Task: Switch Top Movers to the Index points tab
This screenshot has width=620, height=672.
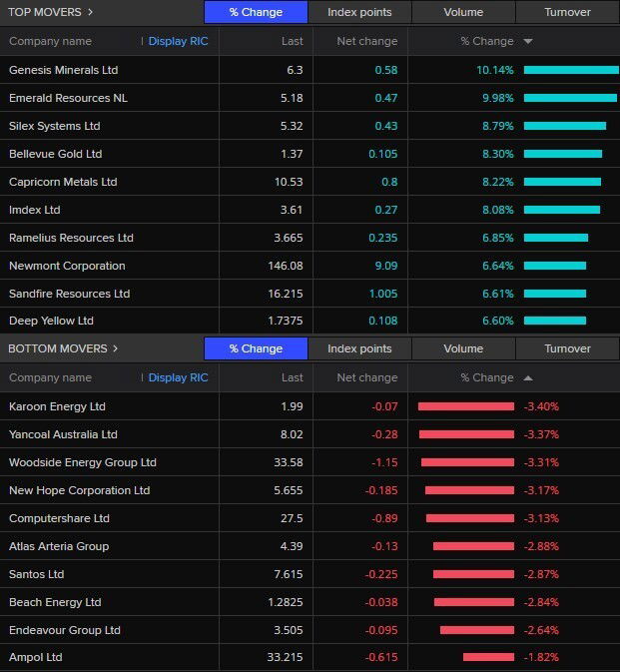Action: coord(359,12)
